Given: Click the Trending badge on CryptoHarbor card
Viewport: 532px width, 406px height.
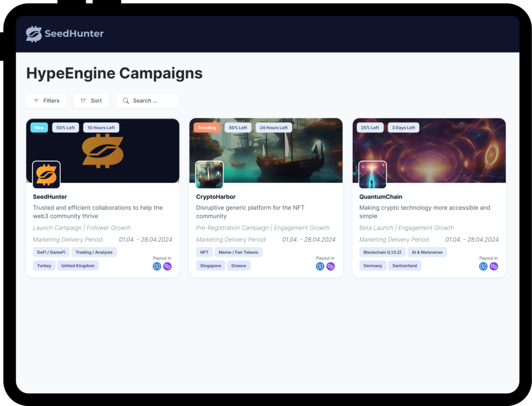Looking at the screenshot, I should (x=207, y=128).
